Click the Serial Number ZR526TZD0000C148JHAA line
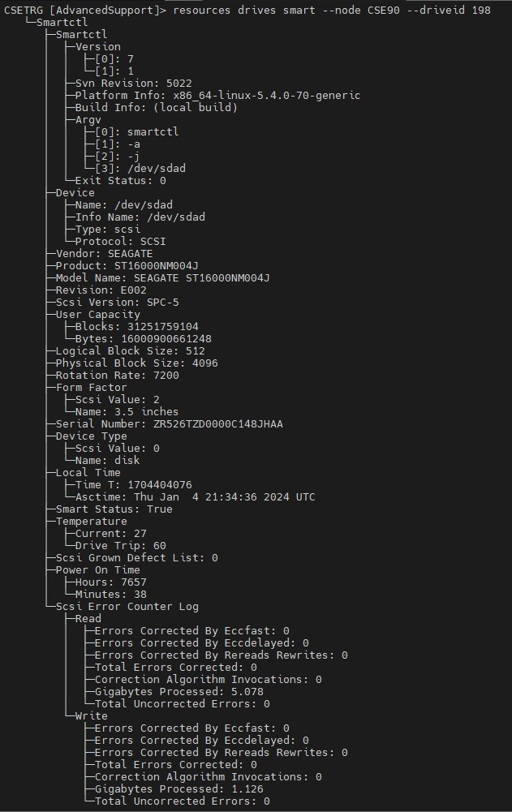Image resolution: width=512 pixels, height=812 pixels. coord(169,424)
